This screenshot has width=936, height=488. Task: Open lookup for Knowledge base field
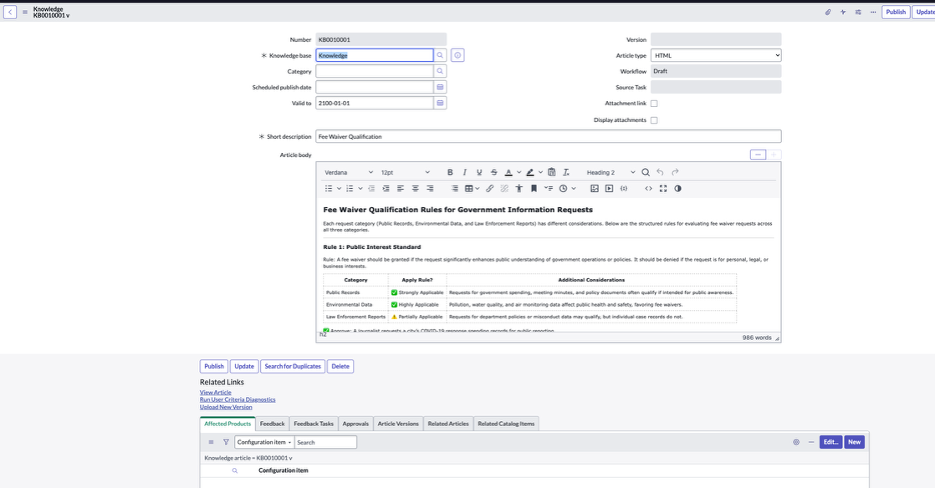point(440,55)
